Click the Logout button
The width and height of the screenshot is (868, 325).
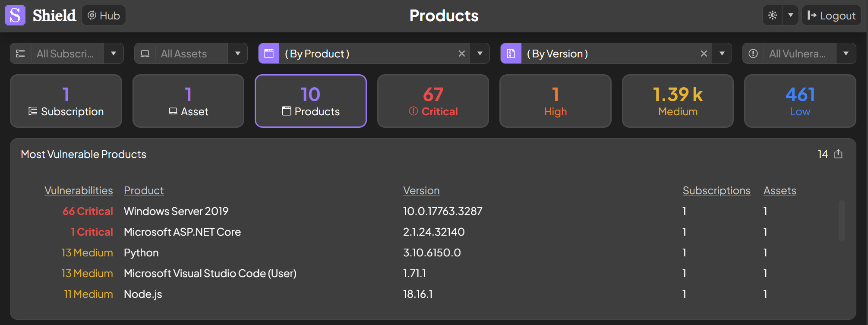[x=831, y=16]
